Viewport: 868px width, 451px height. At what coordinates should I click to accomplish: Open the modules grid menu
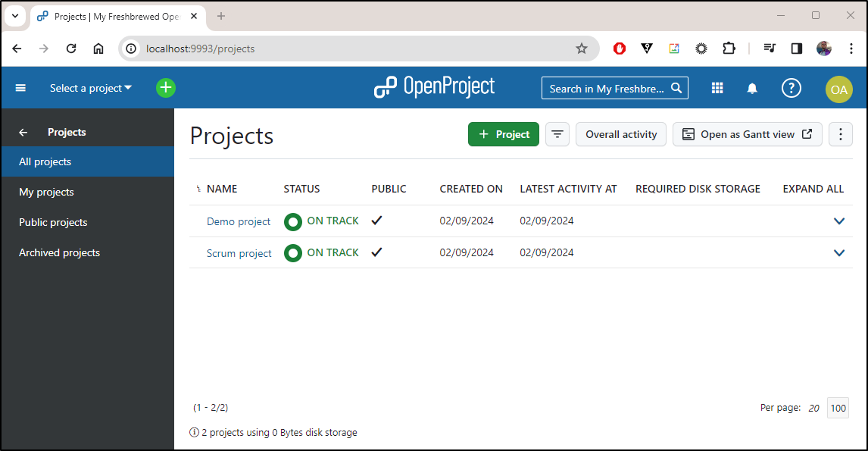717,88
